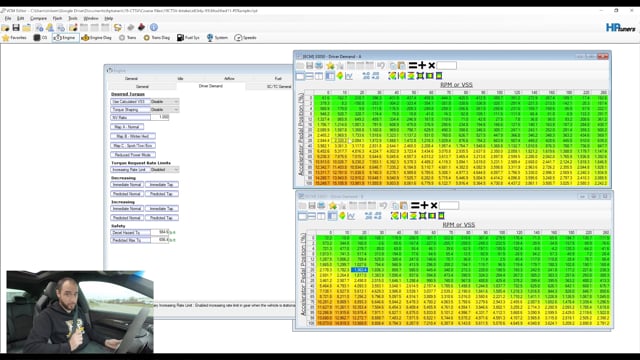Image resolution: width=640 pixels, height=360 pixels.
Task: Open Decreasing Immediate Normal table
Action: 127,184
